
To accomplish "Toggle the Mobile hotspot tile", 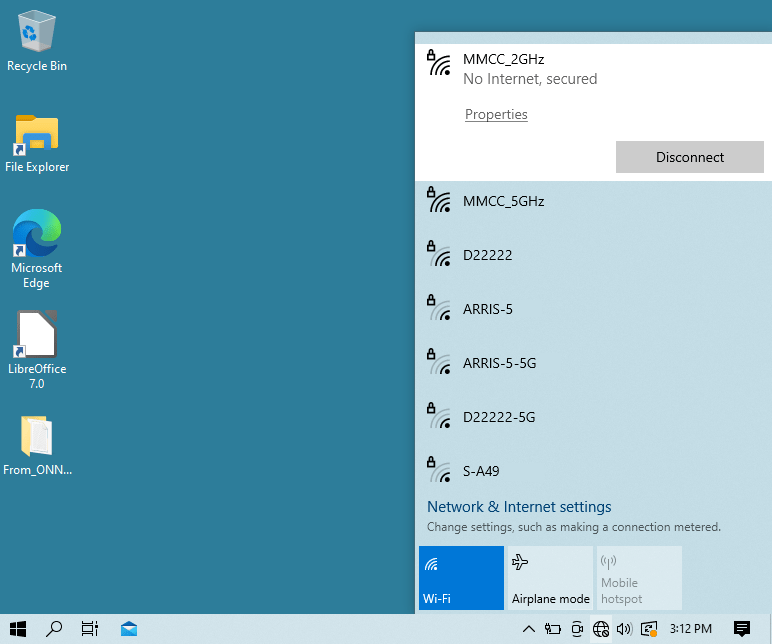I will [639, 577].
